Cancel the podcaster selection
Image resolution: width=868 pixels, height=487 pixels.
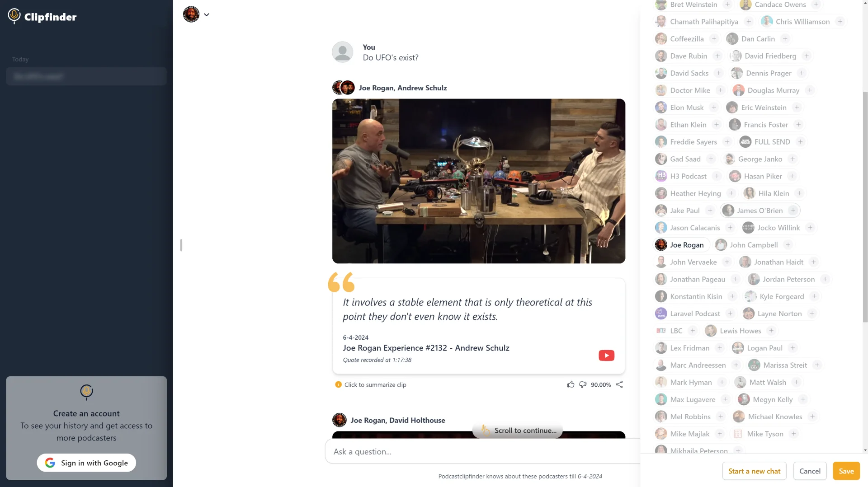click(810, 471)
